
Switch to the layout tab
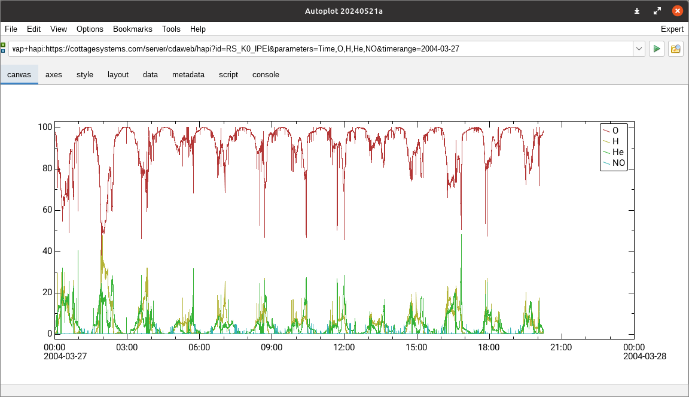point(118,74)
